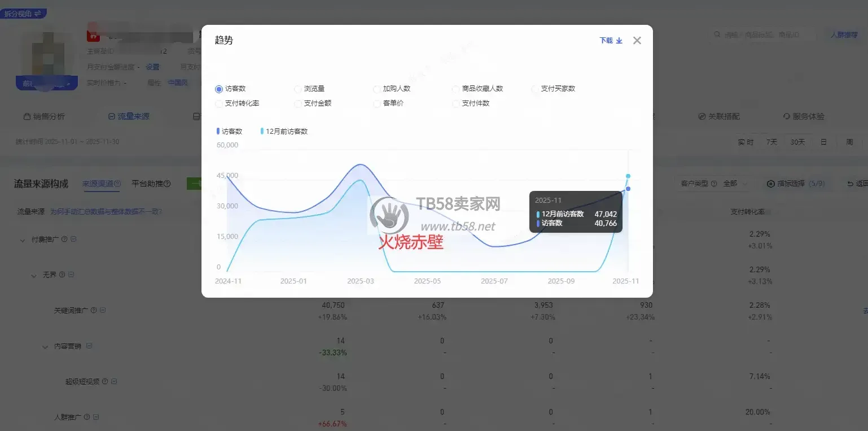Choose the 加购人数 metric radio

(x=377, y=89)
